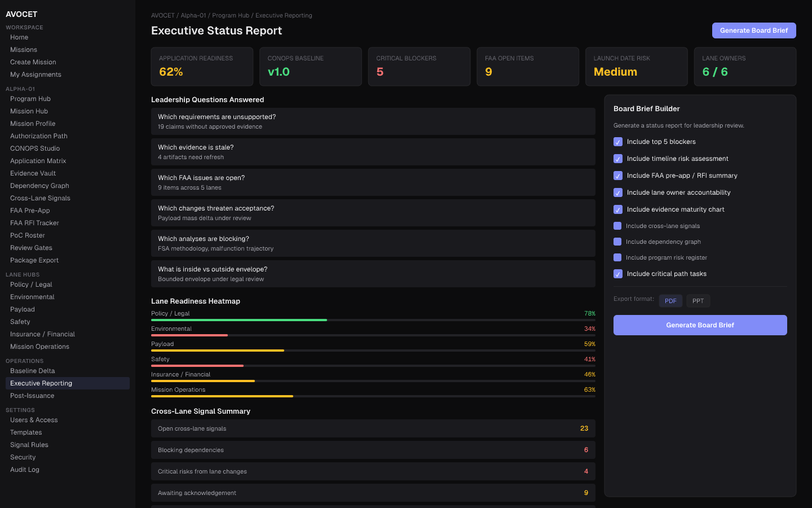The image size is (812, 508).
Task: Open Templates settings
Action: click(x=68, y=432)
